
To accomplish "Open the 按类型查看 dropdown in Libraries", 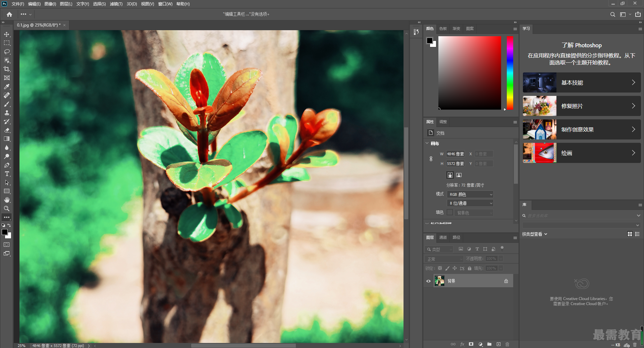I will pyautogui.click(x=535, y=234).
